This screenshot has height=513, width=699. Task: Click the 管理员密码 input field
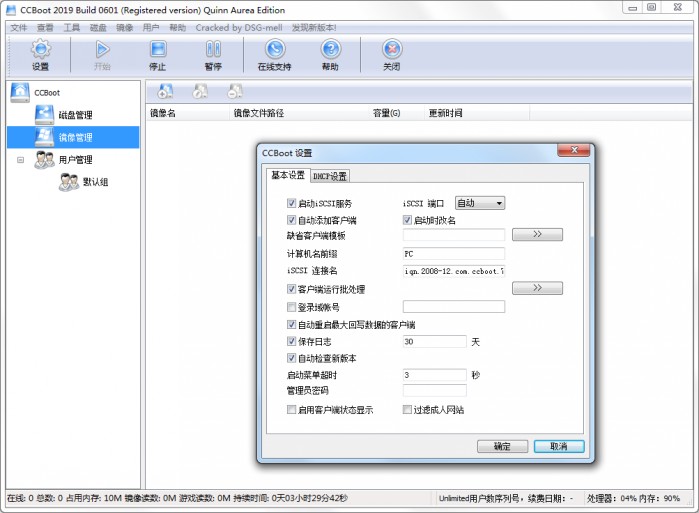[x=434, y=390]
